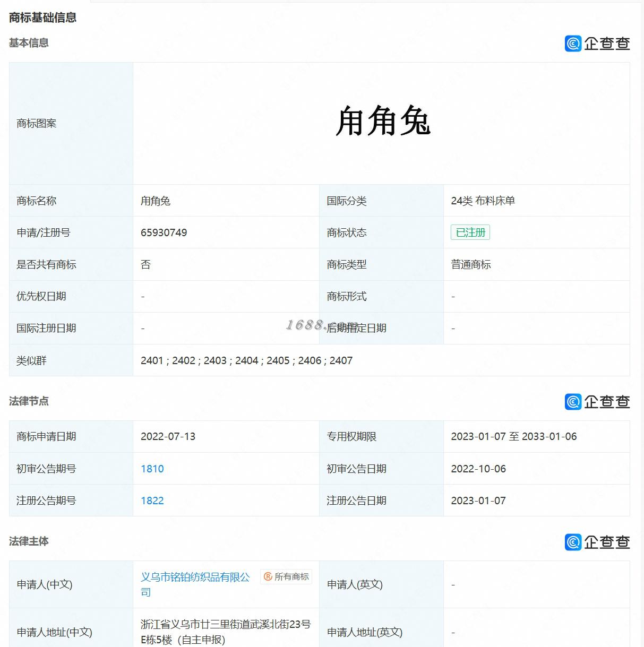Click the 专用权期限 label
The image size is (644, 647).
pyautogui.click(x=352, y=436)
